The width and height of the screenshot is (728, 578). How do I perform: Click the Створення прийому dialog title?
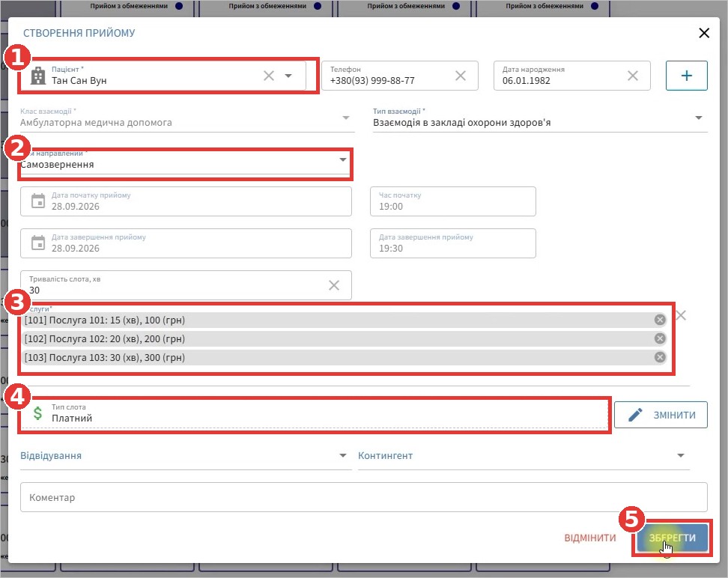[79, 33]
